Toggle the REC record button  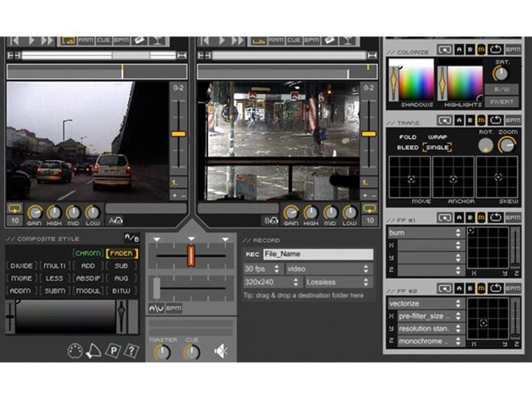coord(252,255)
